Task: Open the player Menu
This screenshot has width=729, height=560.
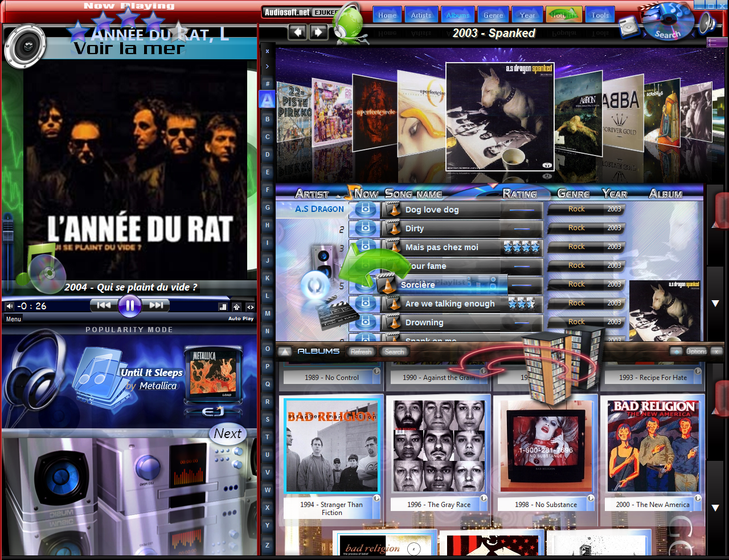Action: click(x=14, y=319)
